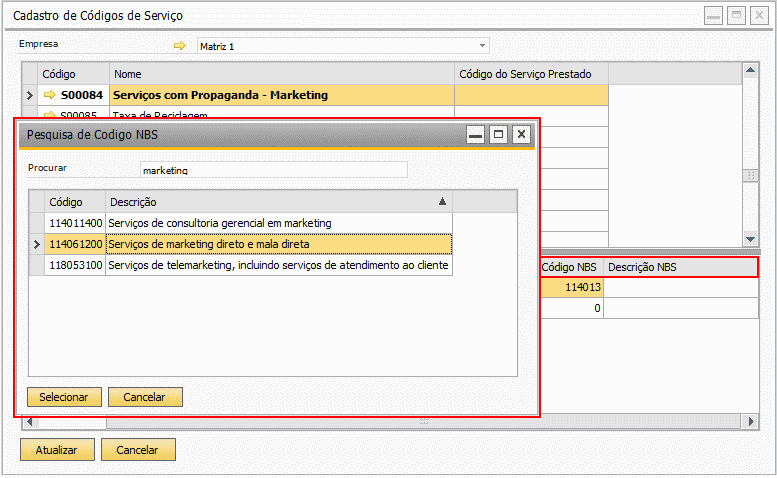Click Serviços com Propaganda - Marketing cell

tap(281, 95)
